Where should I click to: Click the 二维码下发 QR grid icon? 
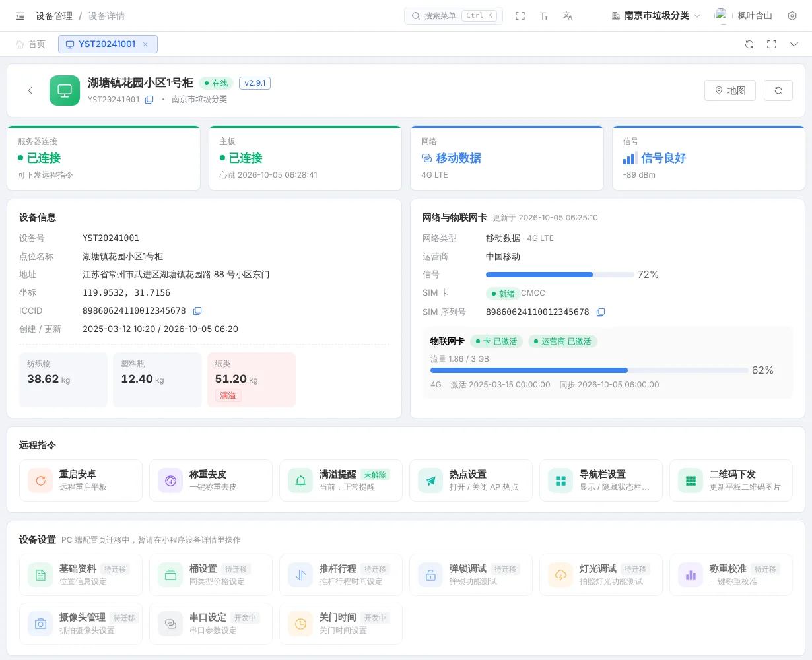pos(691,480)
